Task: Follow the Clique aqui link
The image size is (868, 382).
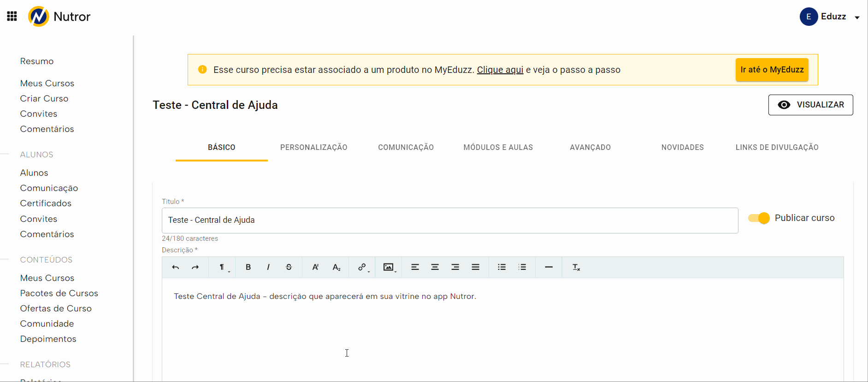Action: (500, 70)
